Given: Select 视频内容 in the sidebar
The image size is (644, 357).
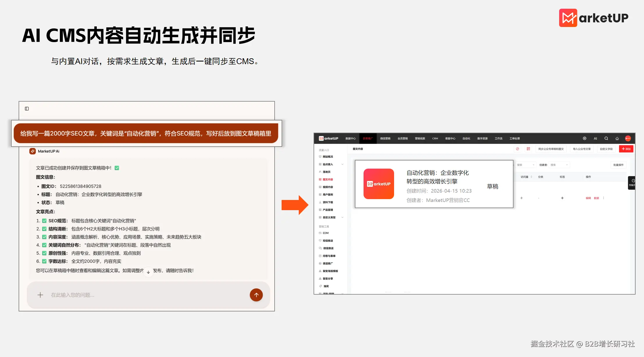Looking at the screenshot, I should pyautogui.click(x=328, y=187).
